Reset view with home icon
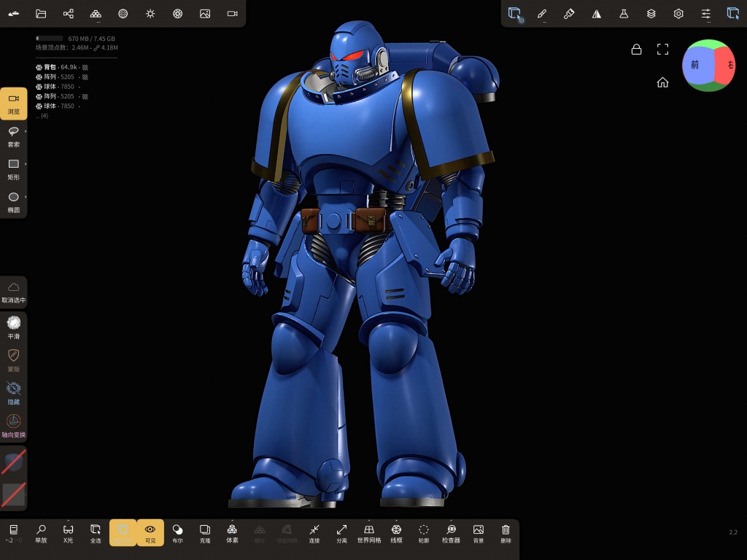747x560 pixels. [x=662, y=82]
